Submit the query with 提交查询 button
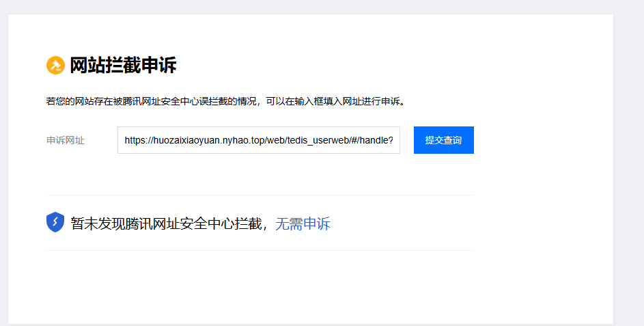644x326 pixels. pos(444,140)
